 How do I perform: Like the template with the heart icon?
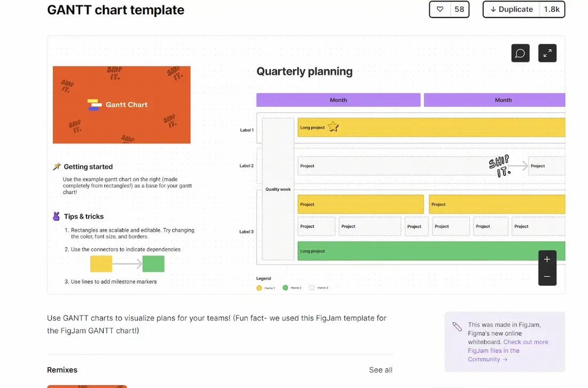coord(440,10)
